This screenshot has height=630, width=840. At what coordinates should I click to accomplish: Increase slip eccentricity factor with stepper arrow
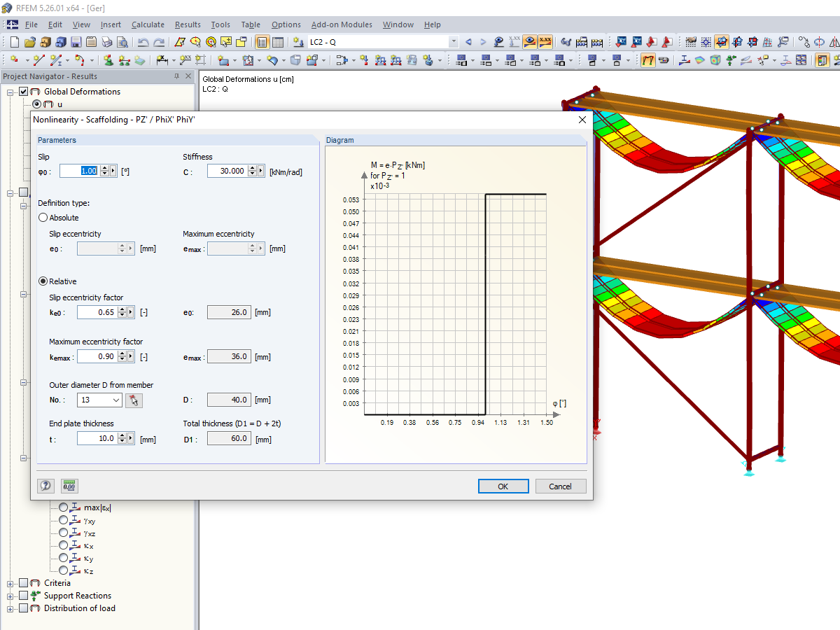pyautogui.click(x=120, y=309)
